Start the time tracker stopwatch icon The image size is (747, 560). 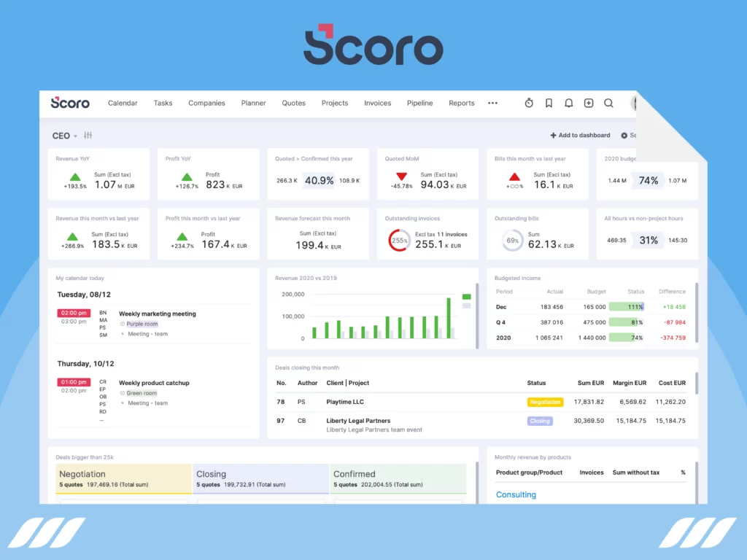[528, 103]
